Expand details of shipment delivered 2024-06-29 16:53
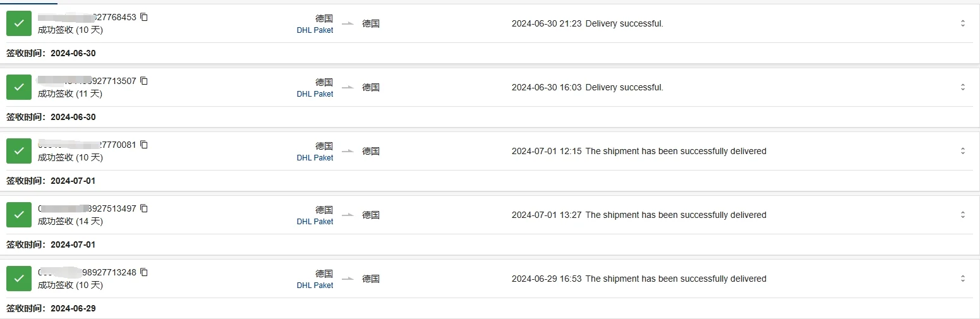The image size is (980, 319). (x=962, y=279)
